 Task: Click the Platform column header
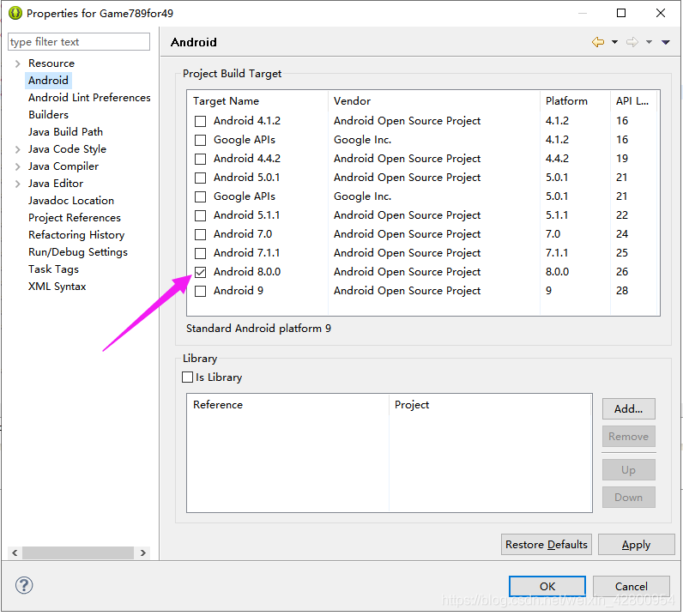click(575, 101)
